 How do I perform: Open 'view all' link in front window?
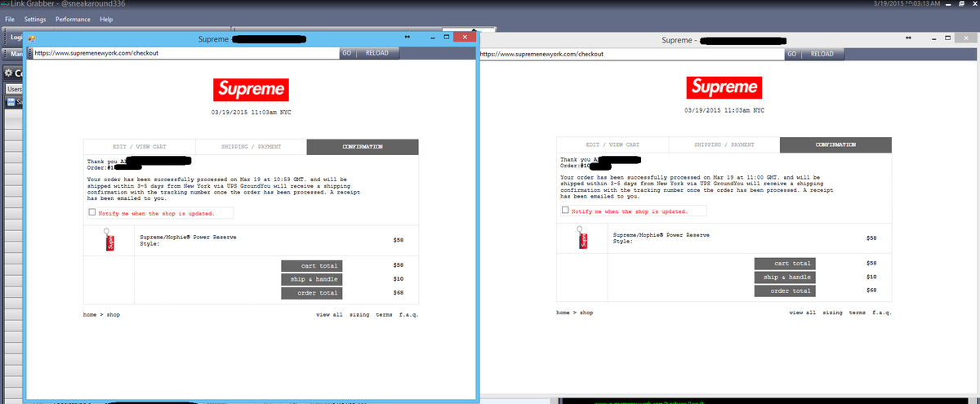(329, 314)
